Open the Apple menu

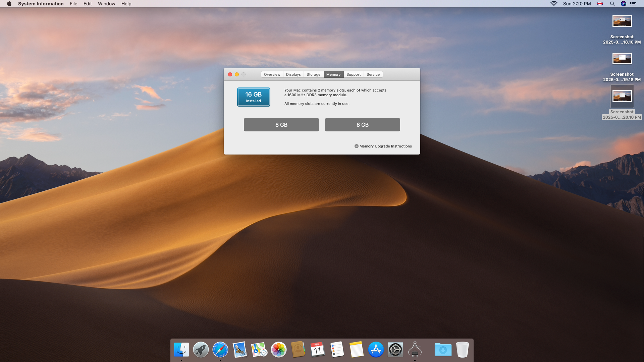(9, 4)
